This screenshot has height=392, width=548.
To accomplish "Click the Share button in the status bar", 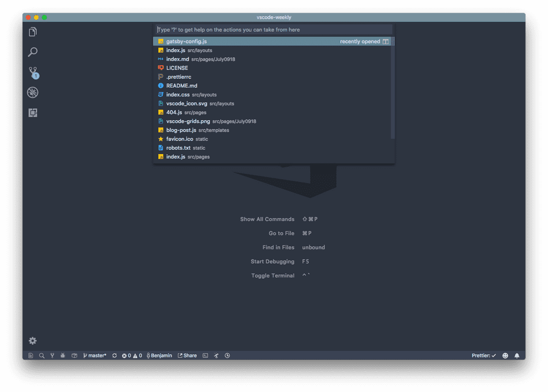I will [187, 355].
